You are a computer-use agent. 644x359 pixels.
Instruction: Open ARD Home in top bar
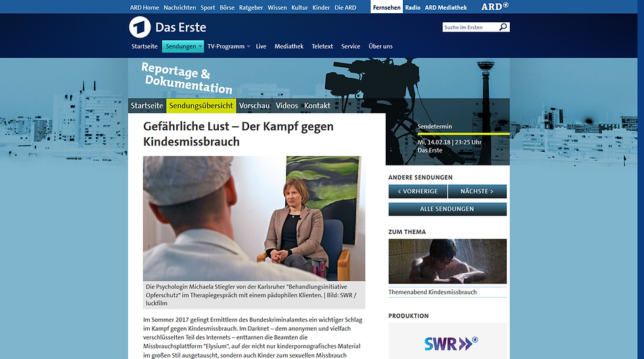tap(145, 7)
